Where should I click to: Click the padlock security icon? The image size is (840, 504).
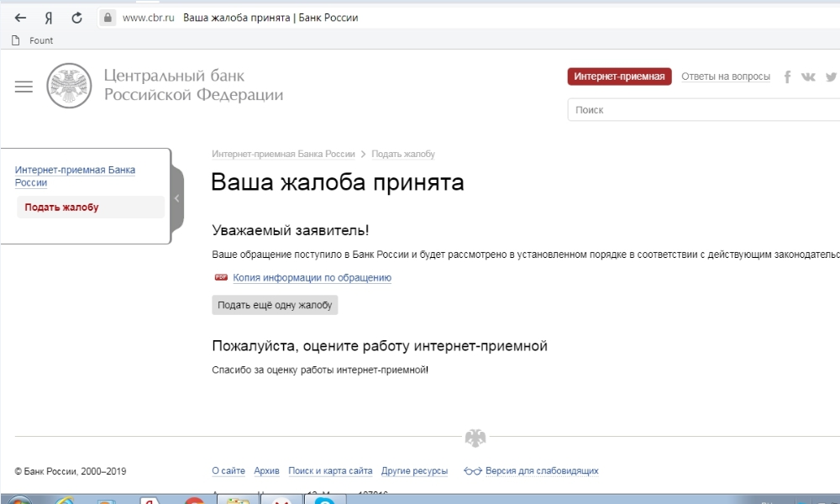[x=108, y=18]
